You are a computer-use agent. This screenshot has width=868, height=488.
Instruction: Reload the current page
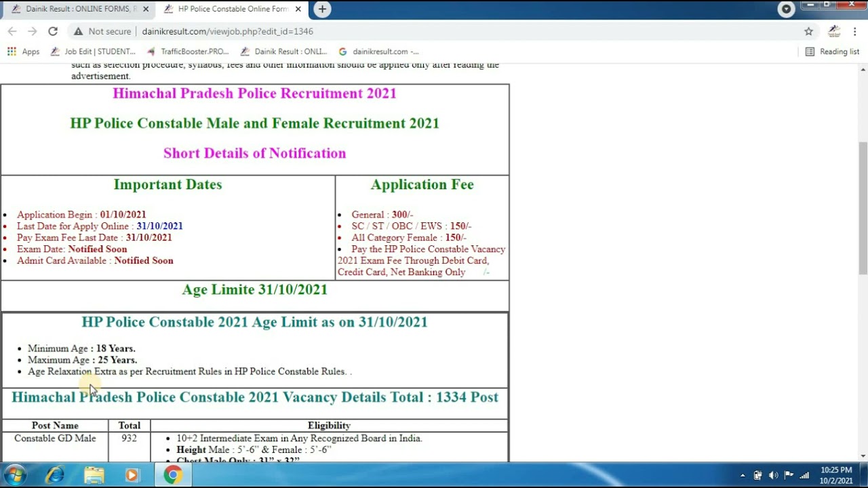(x=53, y=31)
